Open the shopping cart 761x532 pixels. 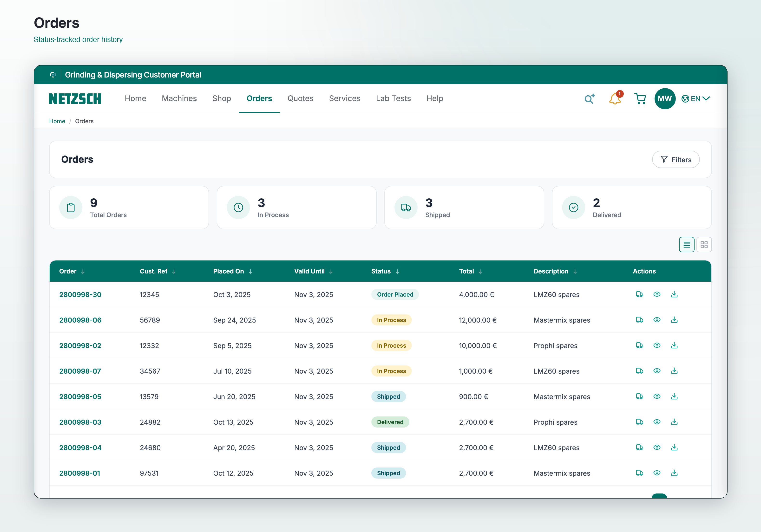pos(640,99)
